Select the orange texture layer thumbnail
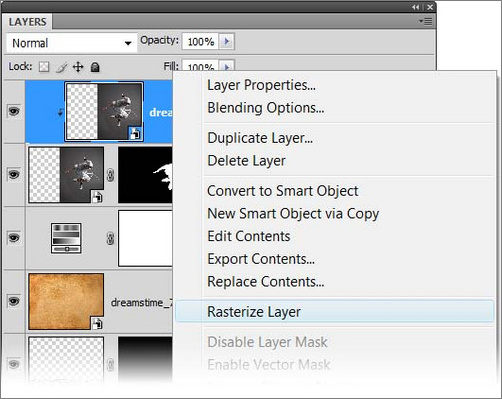Screen dimensions: 502x399 point(66,301)
